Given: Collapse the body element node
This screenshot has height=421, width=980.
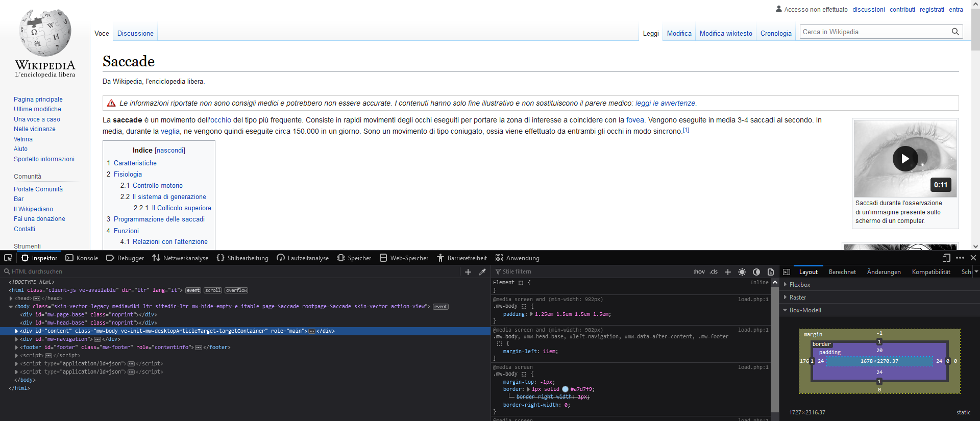Looking at the screenshot, I should tap(11, 307).
